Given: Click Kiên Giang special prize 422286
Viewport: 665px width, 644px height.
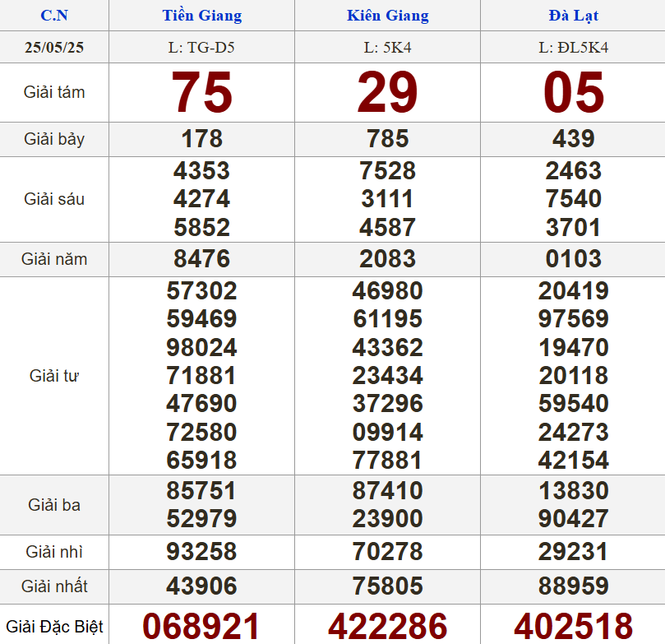Looking at the screenshot, I should [387, 626].
